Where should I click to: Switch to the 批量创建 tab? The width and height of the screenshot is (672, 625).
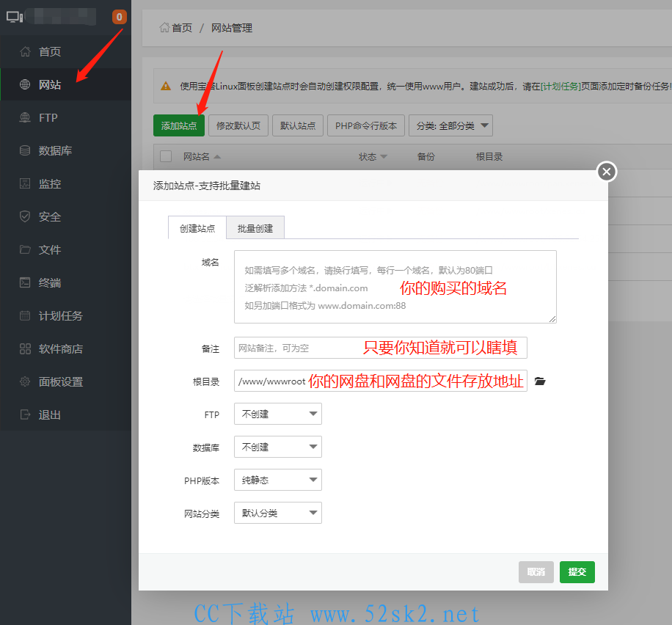click(255, 228)
